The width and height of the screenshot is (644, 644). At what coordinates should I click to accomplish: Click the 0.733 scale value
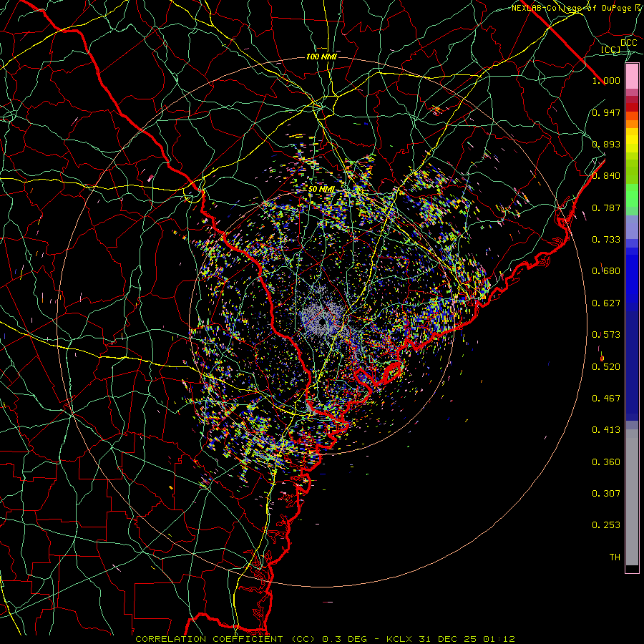point(606,239)
